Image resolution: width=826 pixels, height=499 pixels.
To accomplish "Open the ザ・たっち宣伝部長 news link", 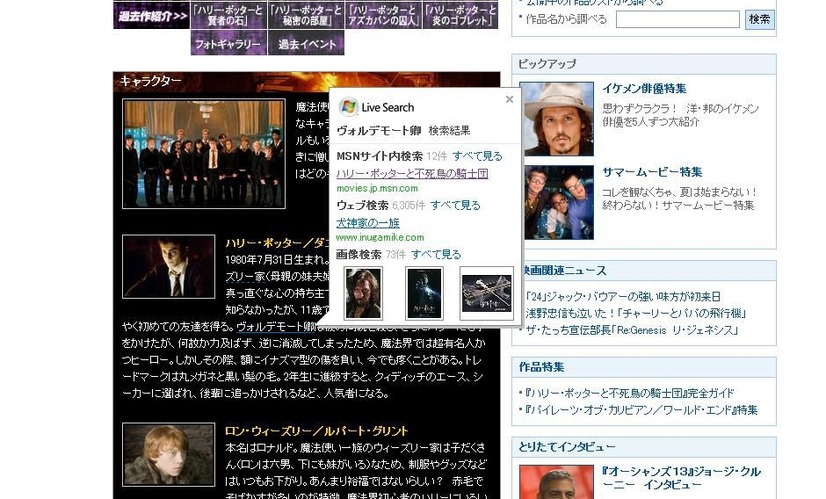I will pos(632,330).
